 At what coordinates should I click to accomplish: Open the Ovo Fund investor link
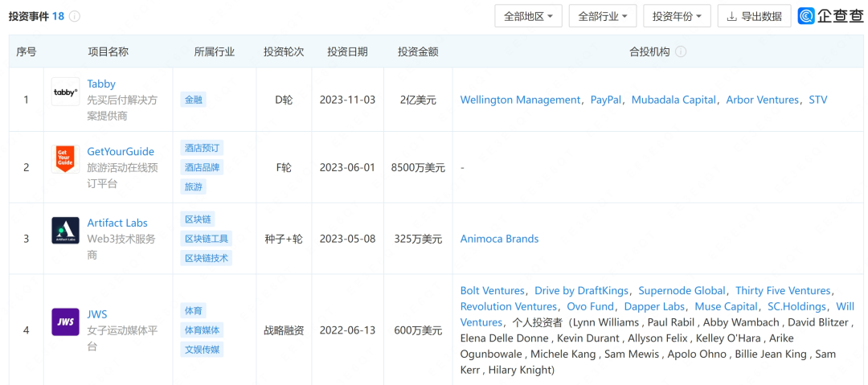590,306
